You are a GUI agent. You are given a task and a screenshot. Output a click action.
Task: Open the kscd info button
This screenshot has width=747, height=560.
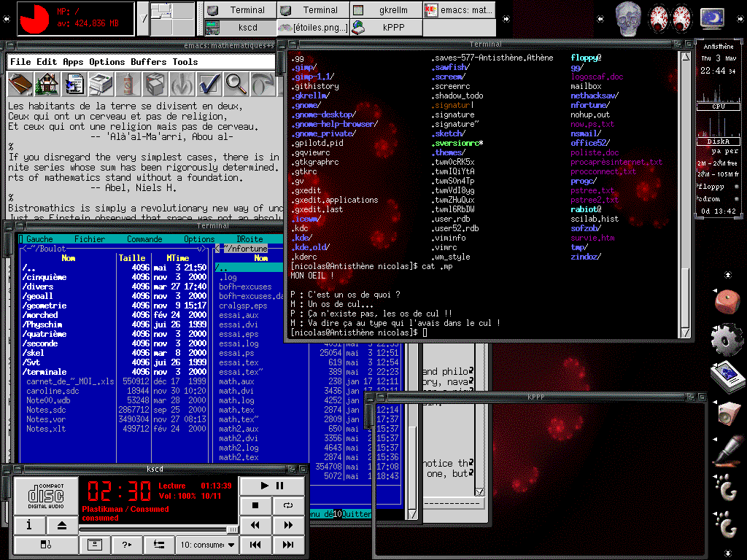[29, 525]
